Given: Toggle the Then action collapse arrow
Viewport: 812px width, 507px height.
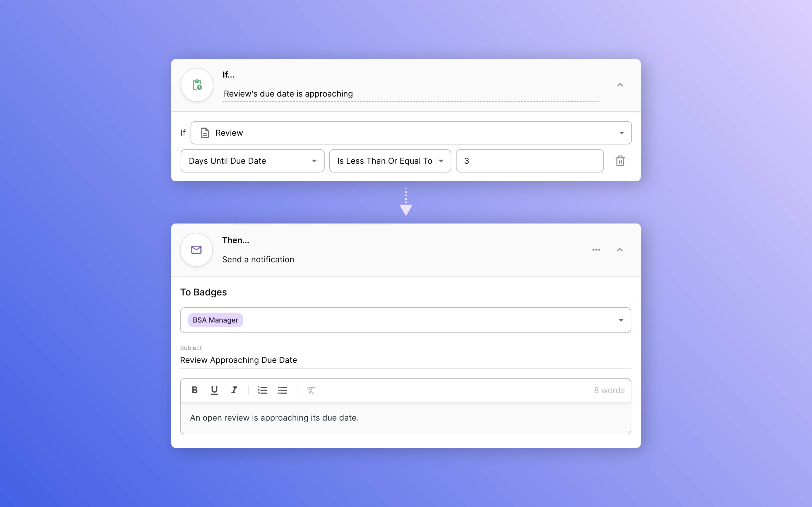Looking at the screenshot, I should (620, 249).
